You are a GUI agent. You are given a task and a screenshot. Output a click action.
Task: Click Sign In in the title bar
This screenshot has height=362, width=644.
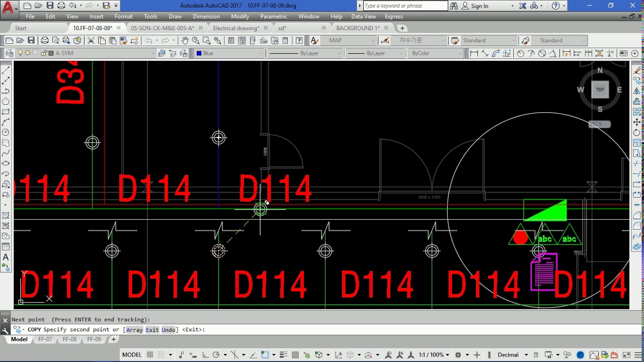coord(479,6)
